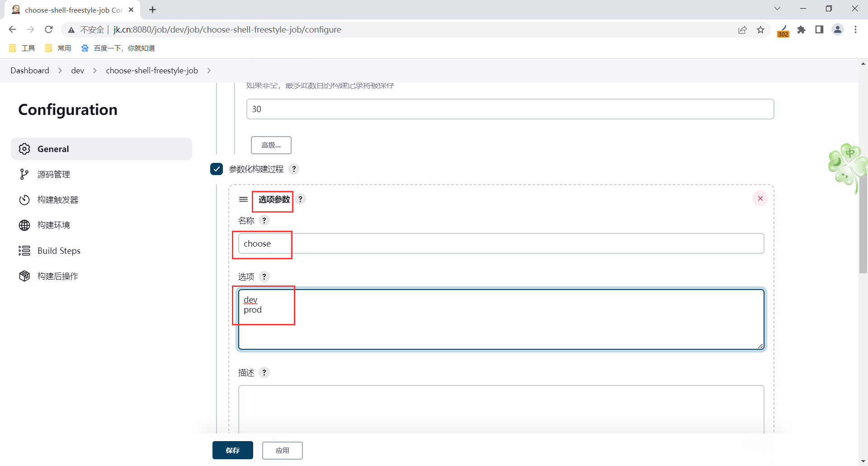This screenshot has height=466, width=868.
Task: Click the 描述 description textarea
Action: 501,409
